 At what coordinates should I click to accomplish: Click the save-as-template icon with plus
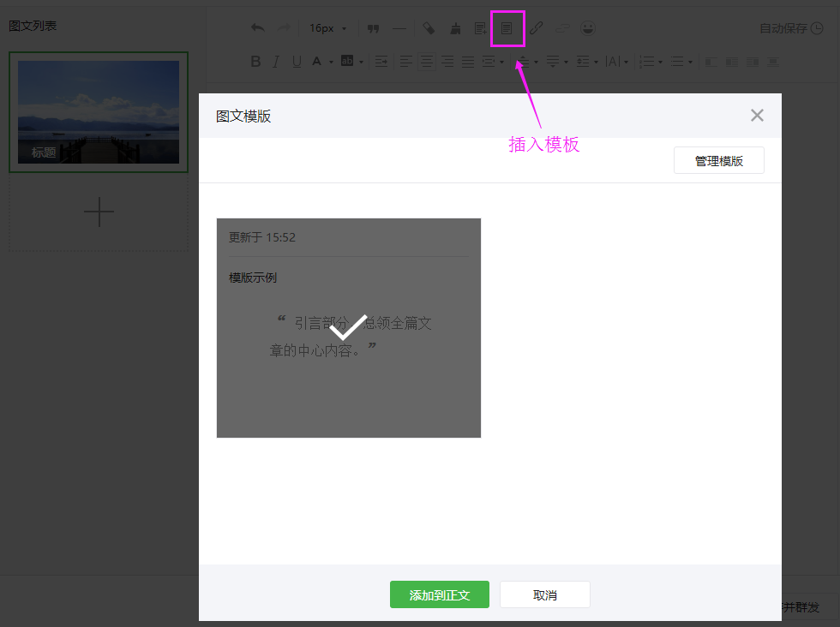481,28
